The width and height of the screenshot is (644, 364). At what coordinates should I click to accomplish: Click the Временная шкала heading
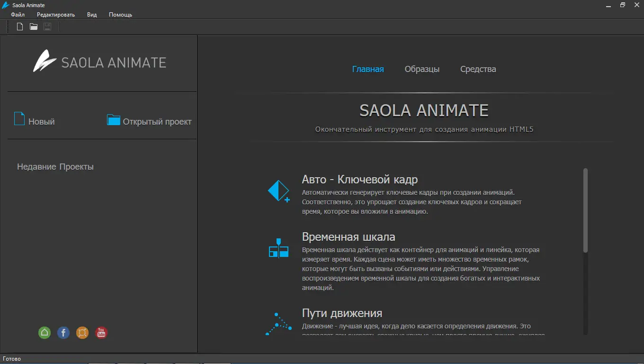click(349, 237)
